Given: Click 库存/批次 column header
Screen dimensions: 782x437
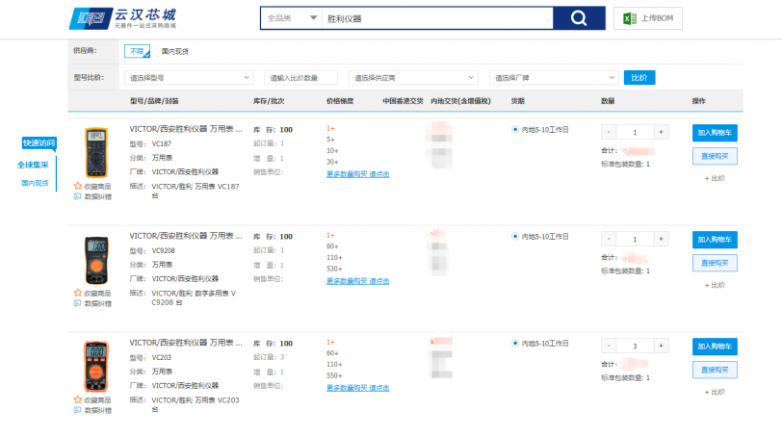Looking at the screenshot, I should tap(268, 101).
